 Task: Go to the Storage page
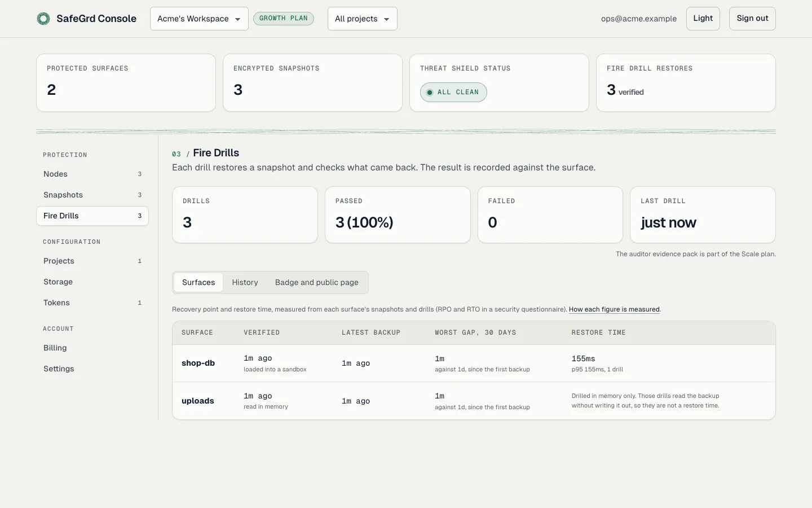(x=92, y=282)
